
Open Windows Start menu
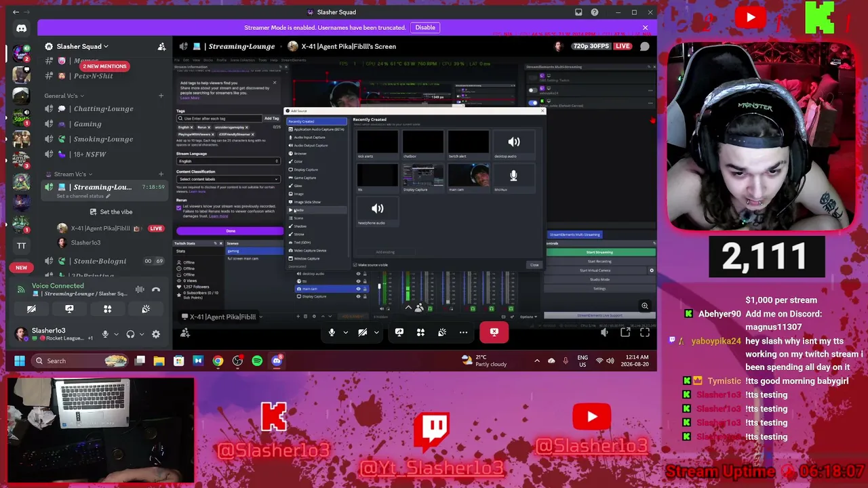19,361
